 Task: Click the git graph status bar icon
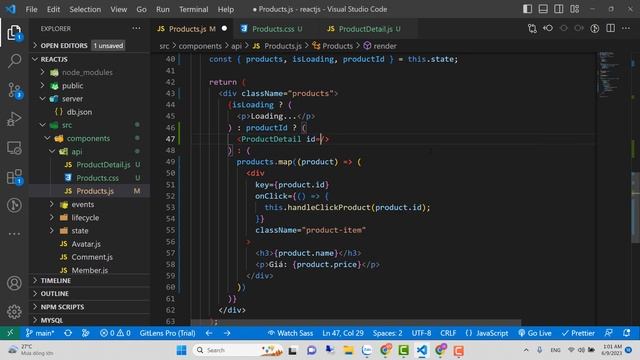tap(85, 333)
